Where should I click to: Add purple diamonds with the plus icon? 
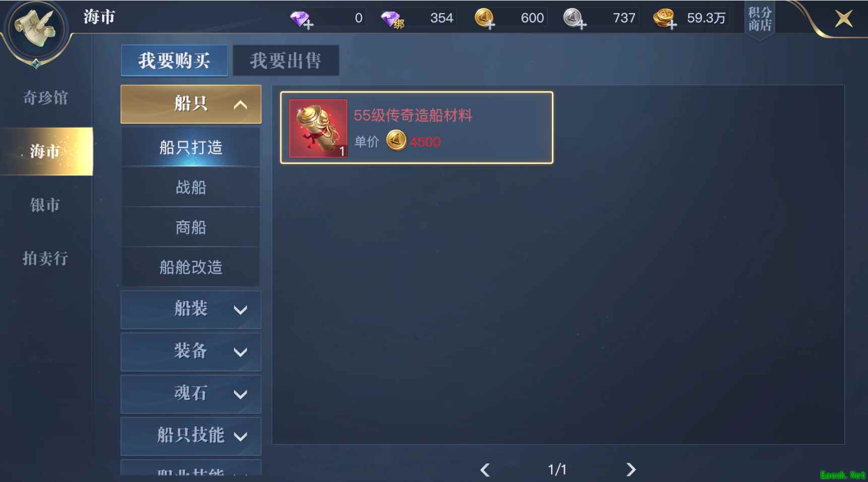(302, 20)
